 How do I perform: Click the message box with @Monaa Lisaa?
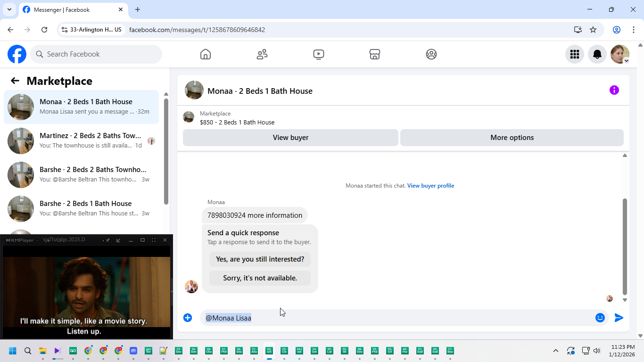coord(396,318)
